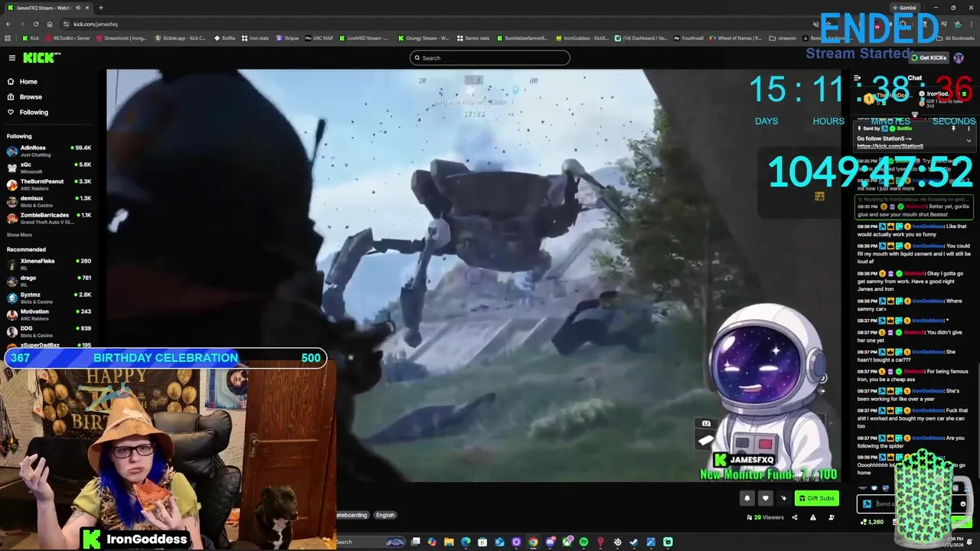Click the browser home icon
The image size is (980, 551).
coord(49,24)
